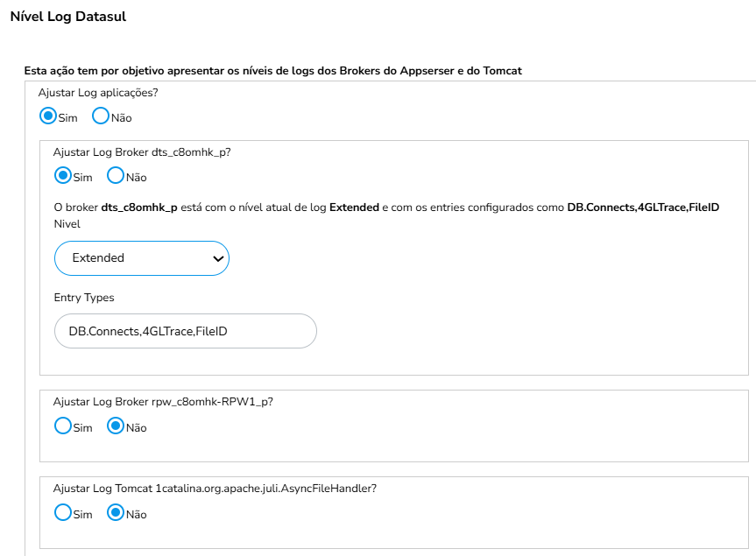Click the description text about Brokers do Appserser
The height and width of the screenshot is (556, 756).
point(273,71)
